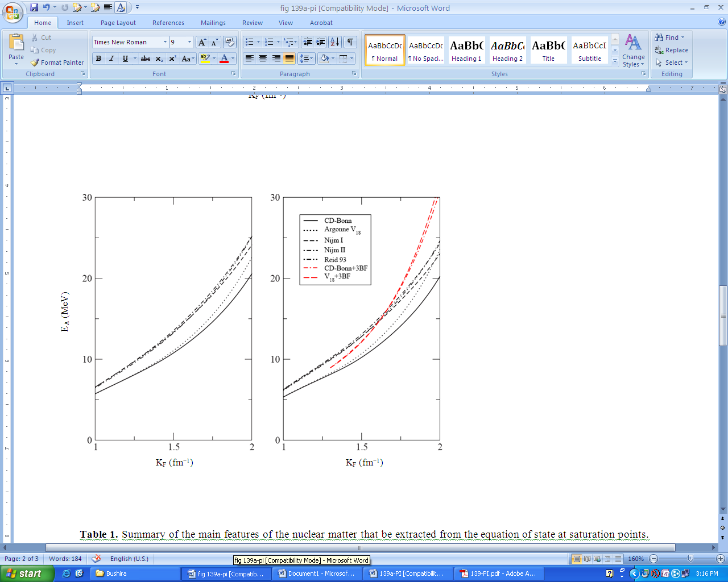Click the Strikethrough icon
The image size is (728, 582).
[146, 59]
